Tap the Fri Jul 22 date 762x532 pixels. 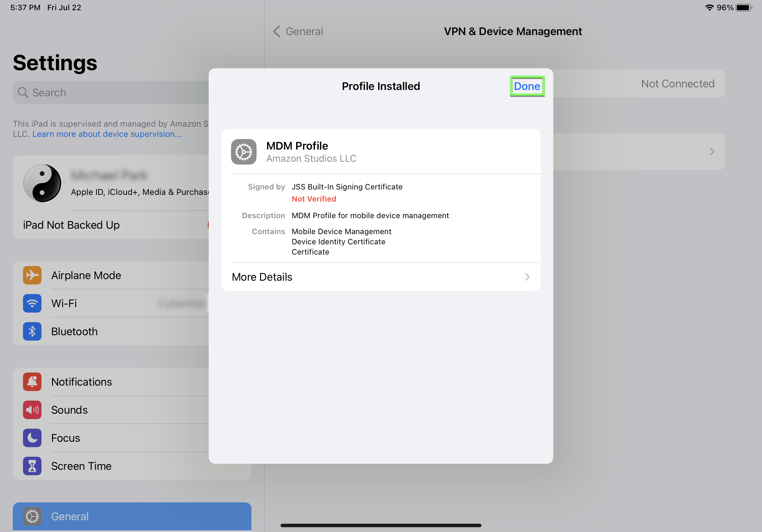point(64,8)
